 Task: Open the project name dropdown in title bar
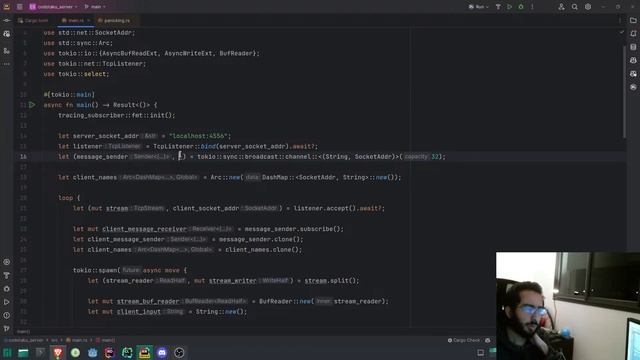pos(53,7)
